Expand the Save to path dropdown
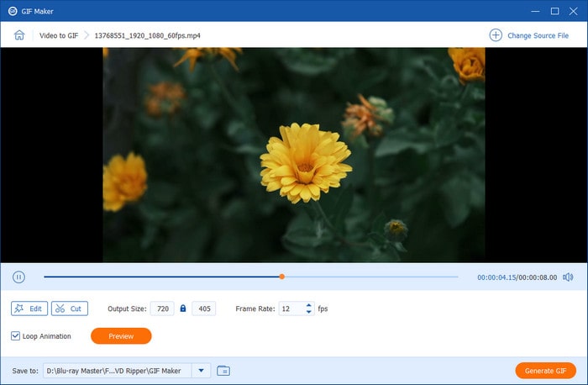 point(202,370)
